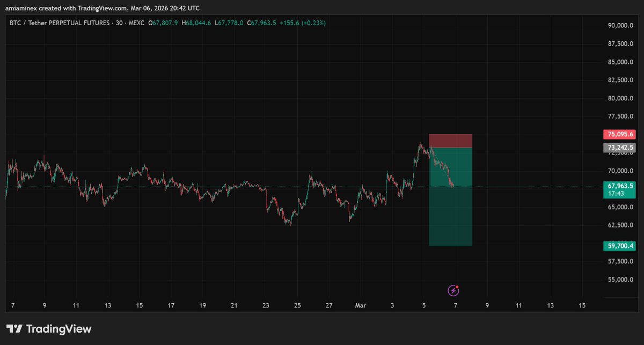
Task: Click the 77,500.0 price axis label
Action: (x=620, y=116)
